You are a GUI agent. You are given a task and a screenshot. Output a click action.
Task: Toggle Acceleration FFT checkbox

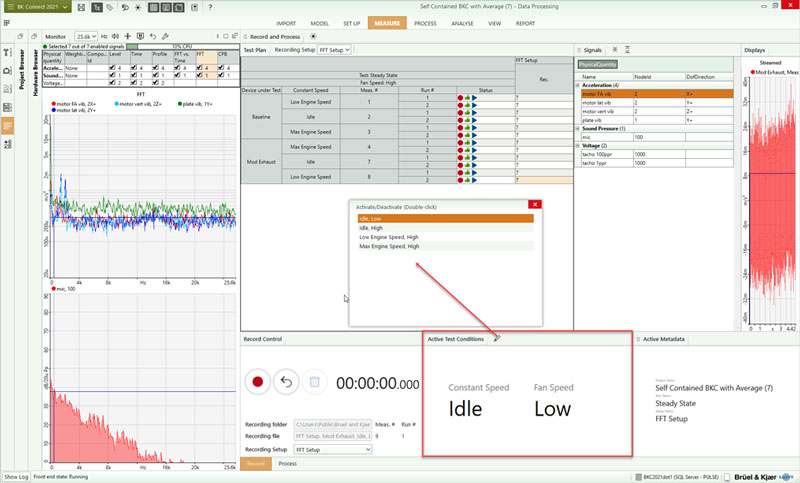[x=199, y=68]
